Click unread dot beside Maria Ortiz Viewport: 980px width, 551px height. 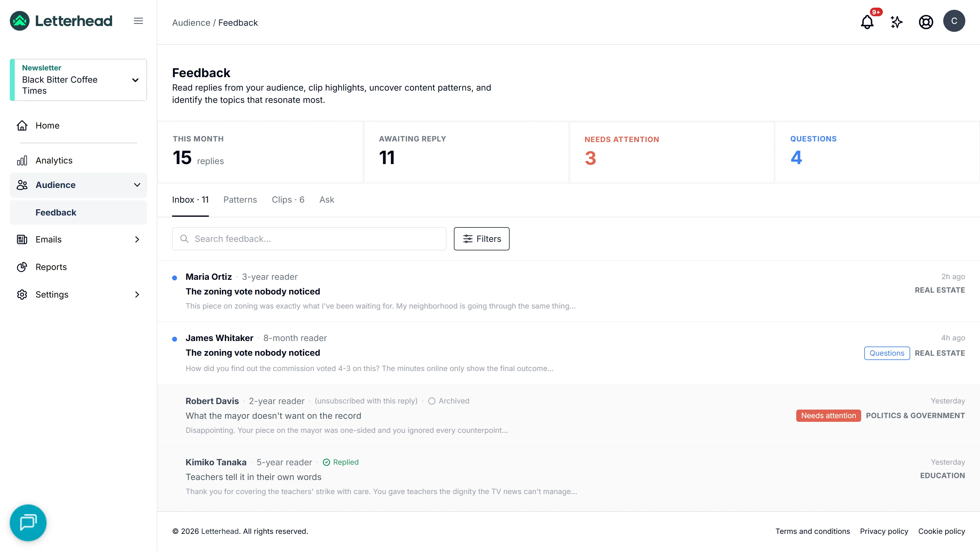click(175, 278)
